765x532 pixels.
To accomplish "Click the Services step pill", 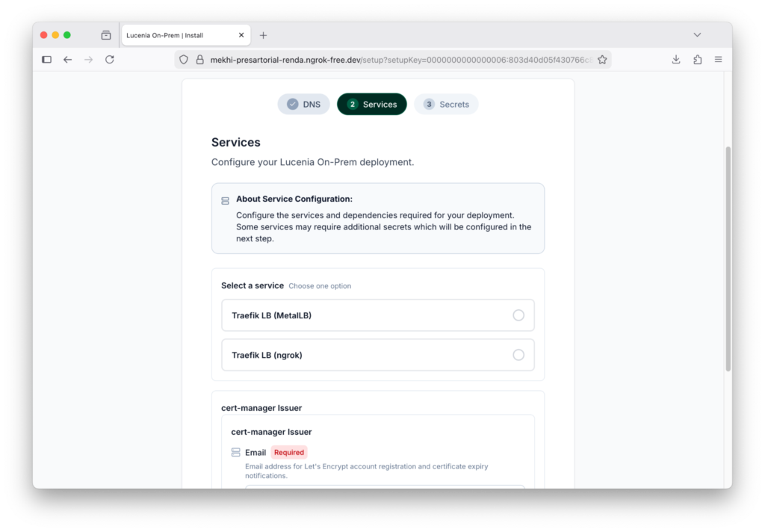I will pyautogui.click(x=372, y=105).
